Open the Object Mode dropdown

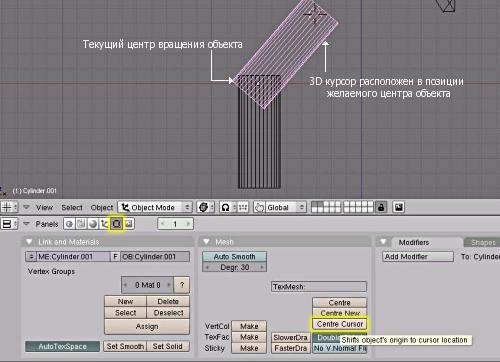click(155, 207)
